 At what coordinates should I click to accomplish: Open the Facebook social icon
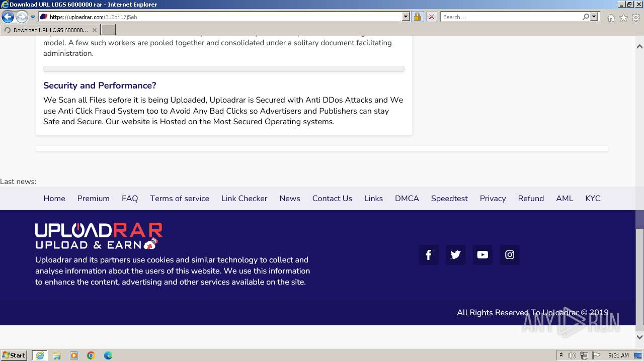tap(428, 255)
